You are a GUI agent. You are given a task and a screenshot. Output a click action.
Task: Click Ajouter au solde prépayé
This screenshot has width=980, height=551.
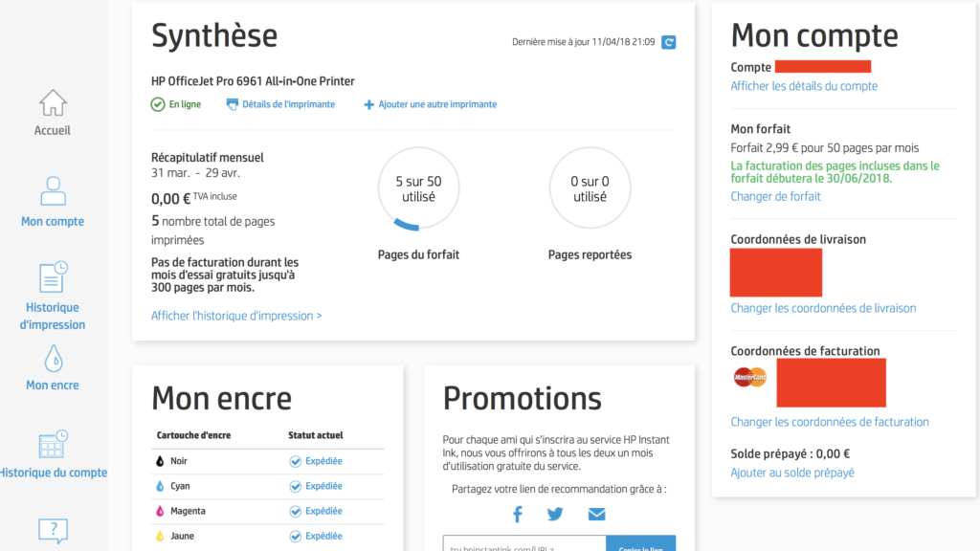click(792, 473)
